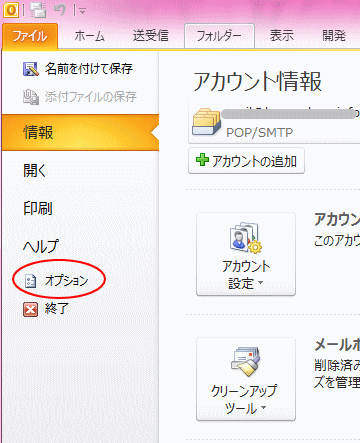360x443 pixels.
Task: Click the アカウント情報 heading
Action: coord(257,81)
